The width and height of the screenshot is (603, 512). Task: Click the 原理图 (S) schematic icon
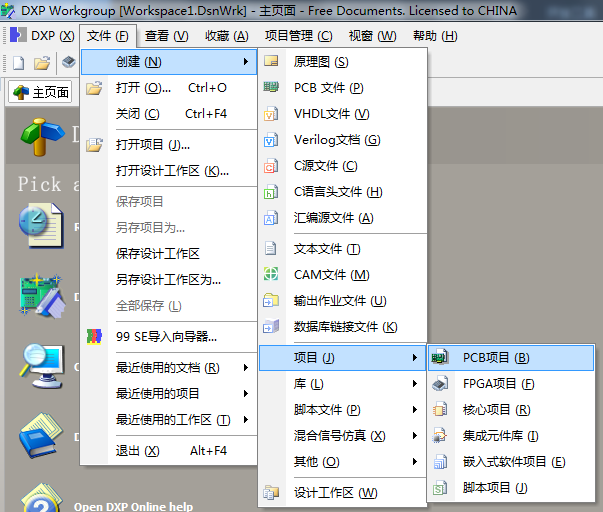click(x=271, y=61)
